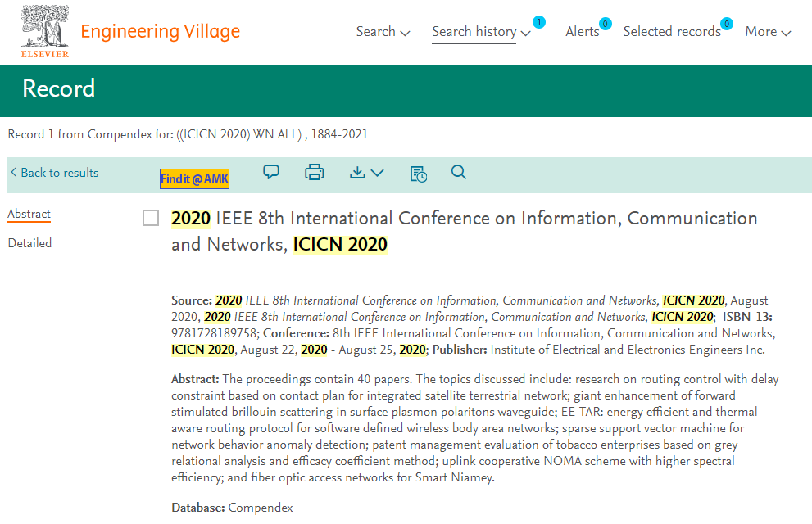The image size is (812, 524).
Task: Click the 'Compendex' database value at the bottom
Action: (x=261, y=508)
